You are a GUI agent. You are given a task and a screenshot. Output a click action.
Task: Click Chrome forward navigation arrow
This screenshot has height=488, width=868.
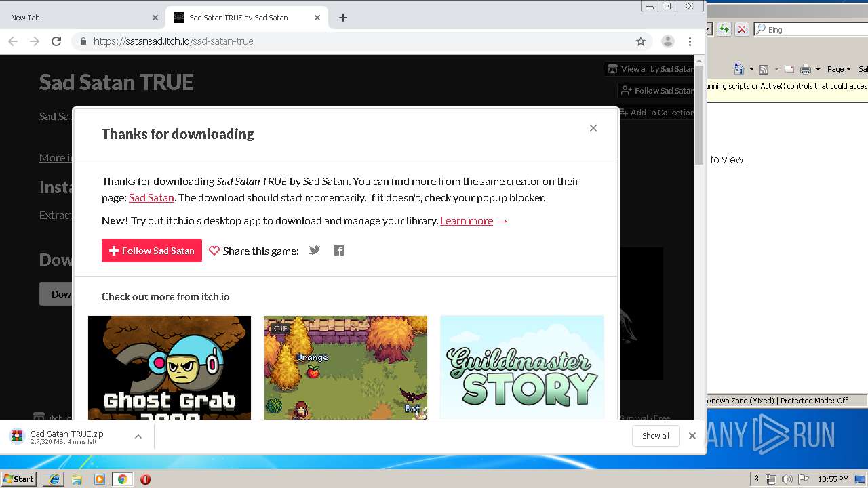tap(35, 41)
